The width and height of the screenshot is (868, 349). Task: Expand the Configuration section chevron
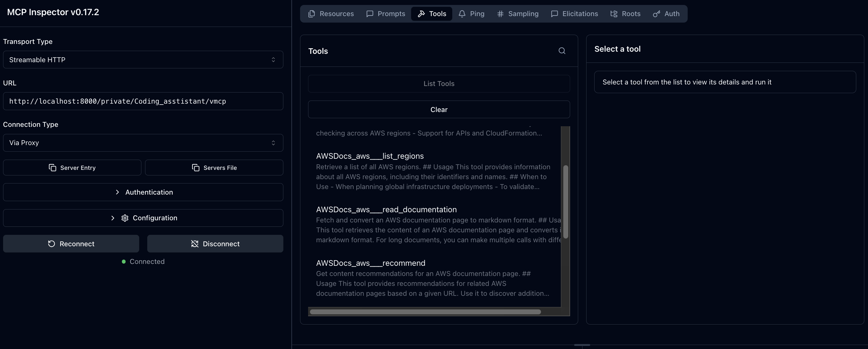tap(113, 218)
